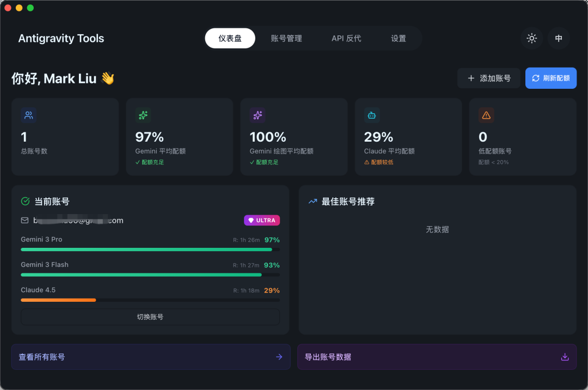Screen dimensions: 588x390
Task: Click the Claude quota robot icon
Action: pyautogui.click(x=371, y=115)
